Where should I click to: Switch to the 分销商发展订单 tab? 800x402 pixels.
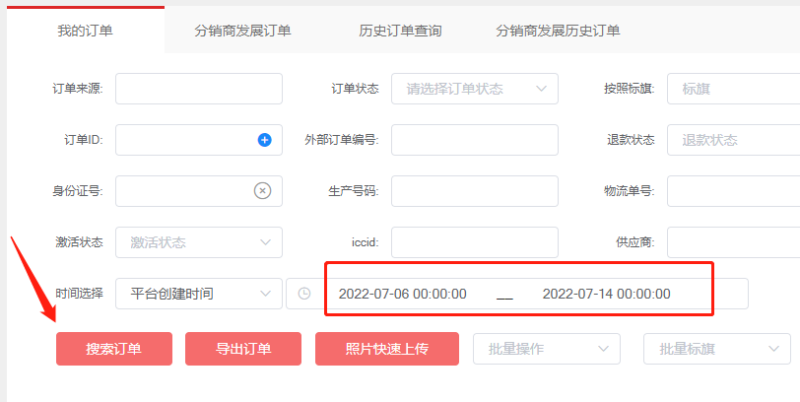[243, 31]
